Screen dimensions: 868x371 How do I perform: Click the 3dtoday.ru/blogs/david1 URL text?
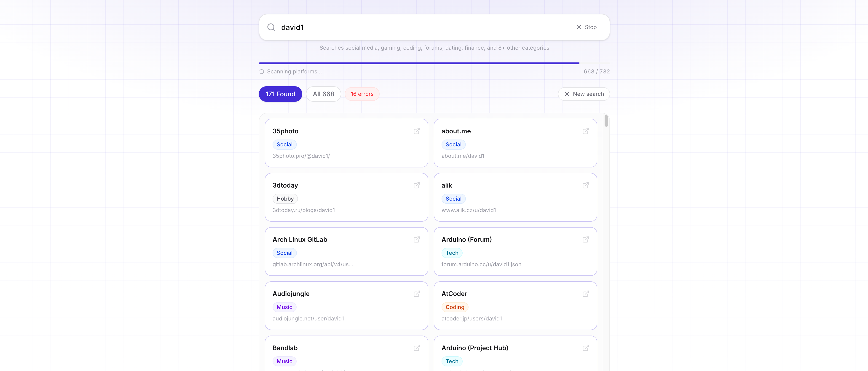click(304, 210)
